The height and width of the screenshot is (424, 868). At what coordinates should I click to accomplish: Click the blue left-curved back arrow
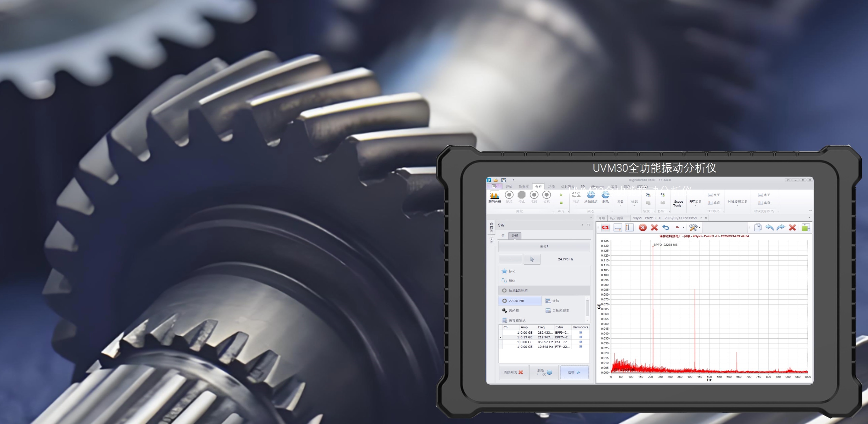pos(769,228)
